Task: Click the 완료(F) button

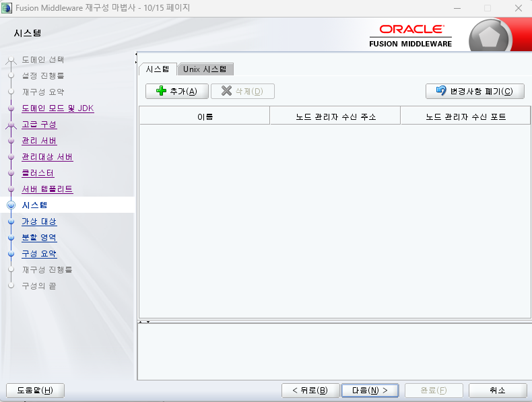Action: 434,391
